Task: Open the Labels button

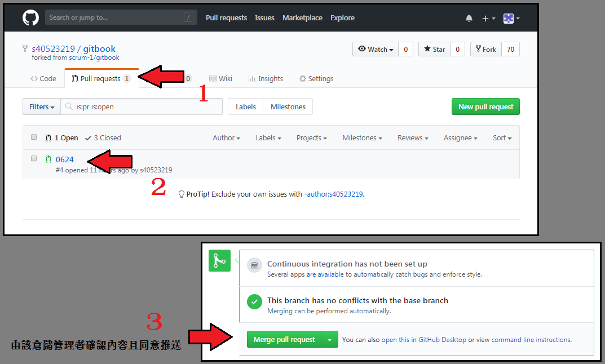Action: 246,107
